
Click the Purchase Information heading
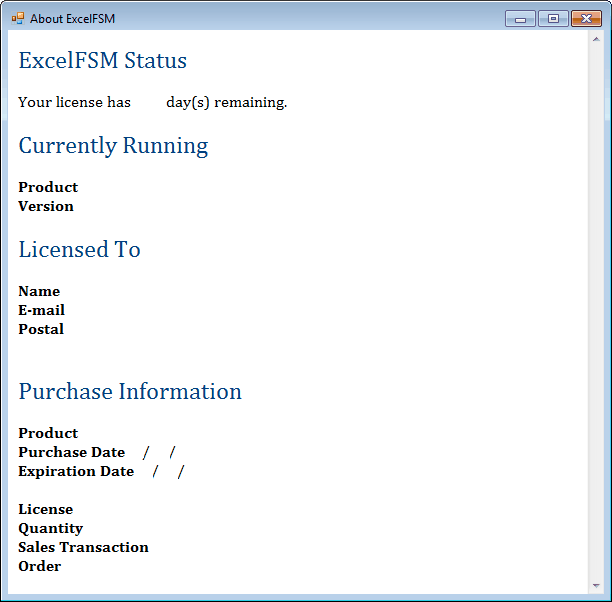coord(130,392)
